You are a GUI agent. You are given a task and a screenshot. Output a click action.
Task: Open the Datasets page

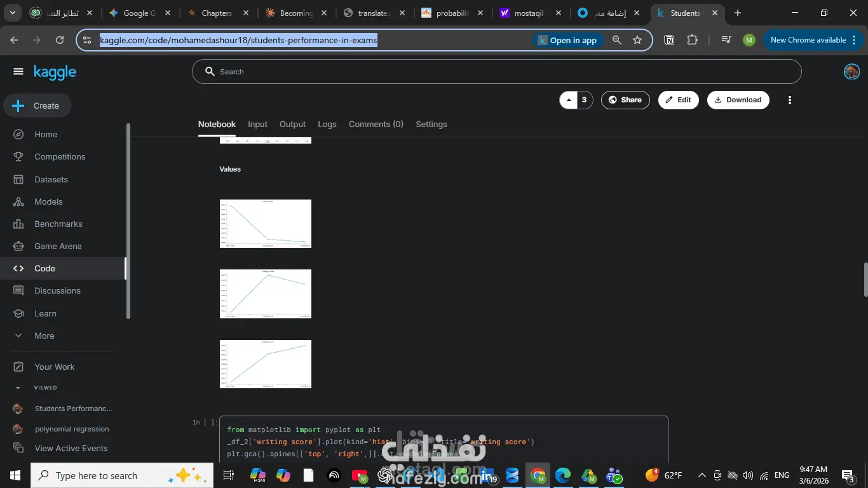coord(51,179)
